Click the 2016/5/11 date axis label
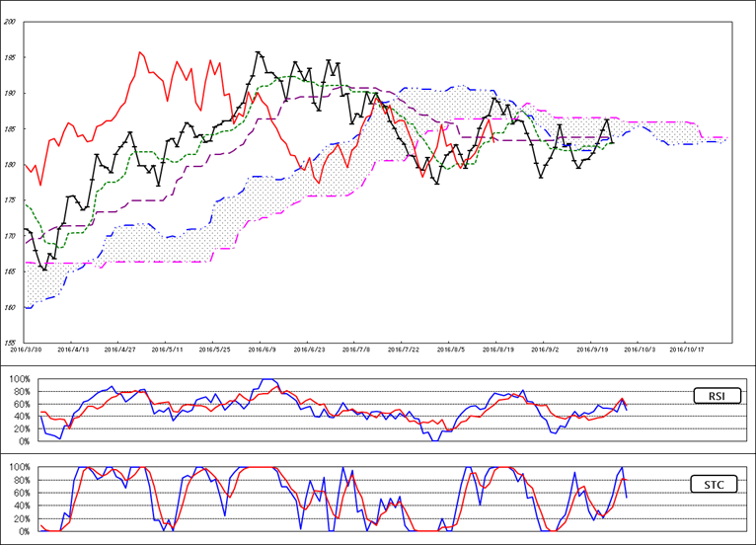Image resolution: width=756 pixels, height=545 pixels. pyautogui.click(x=167, y=349)
